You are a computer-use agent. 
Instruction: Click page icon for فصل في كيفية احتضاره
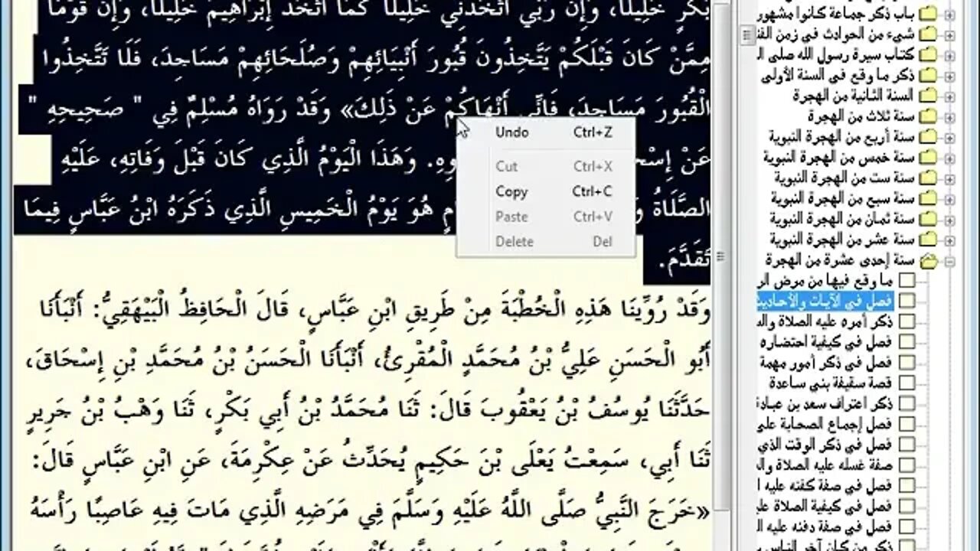point(906,341)
